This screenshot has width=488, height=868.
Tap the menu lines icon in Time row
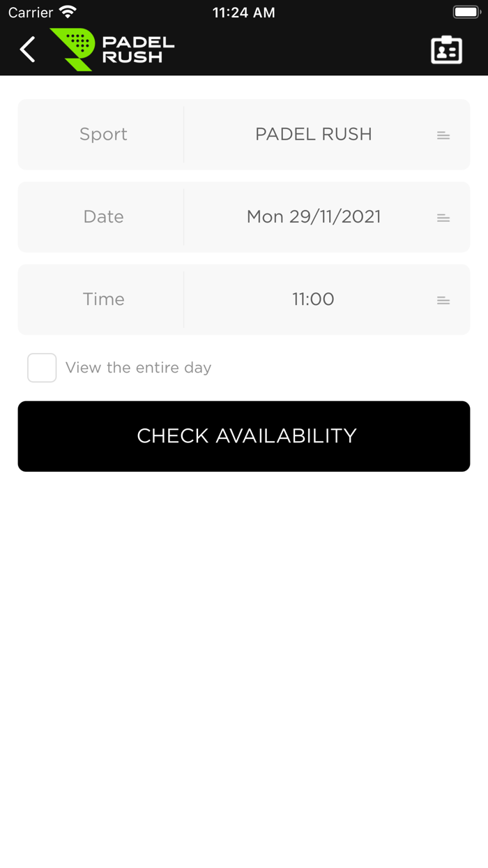[443, 300]
